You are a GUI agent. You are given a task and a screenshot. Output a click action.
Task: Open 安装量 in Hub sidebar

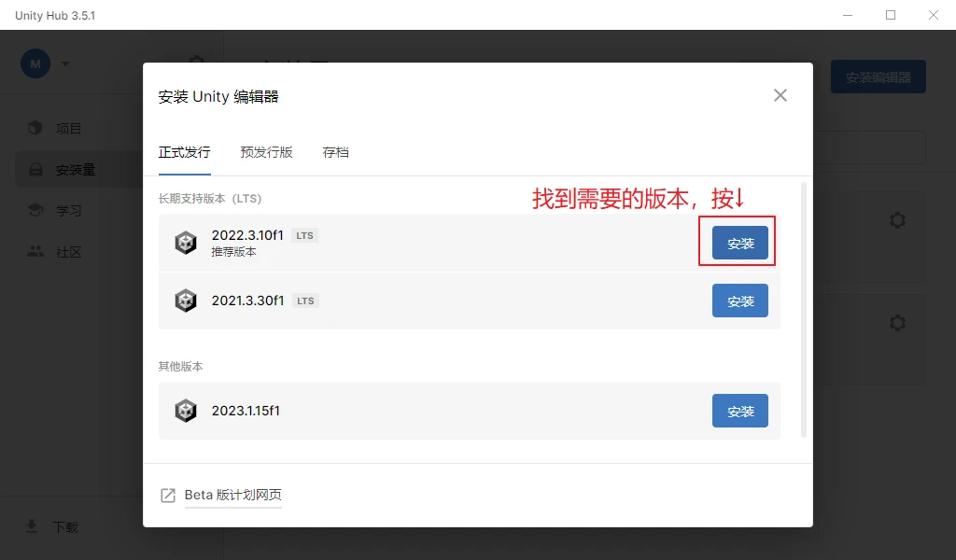point(76,170)
